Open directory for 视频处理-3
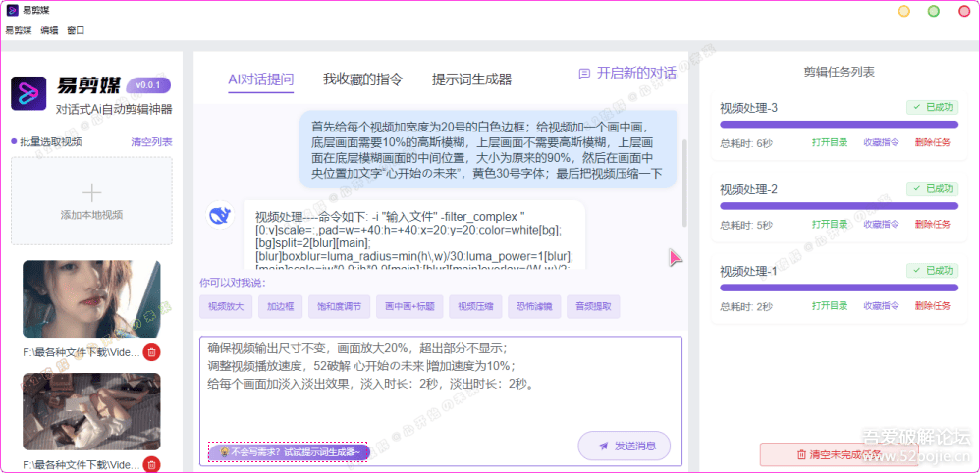The image size is (980, 473). pos(830,142)
